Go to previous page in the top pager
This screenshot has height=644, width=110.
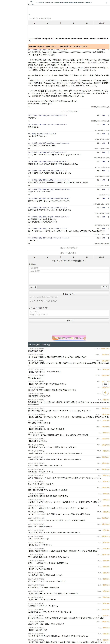click(x=47, y=23)
